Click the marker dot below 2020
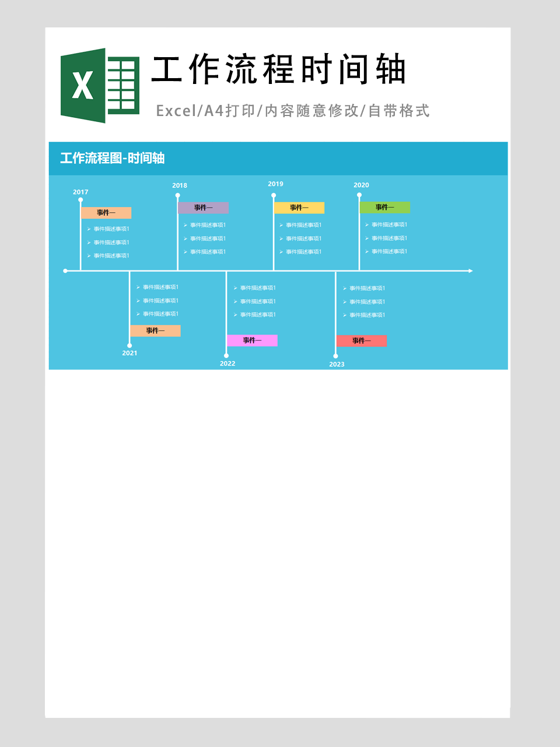 [x=359, y=195]
